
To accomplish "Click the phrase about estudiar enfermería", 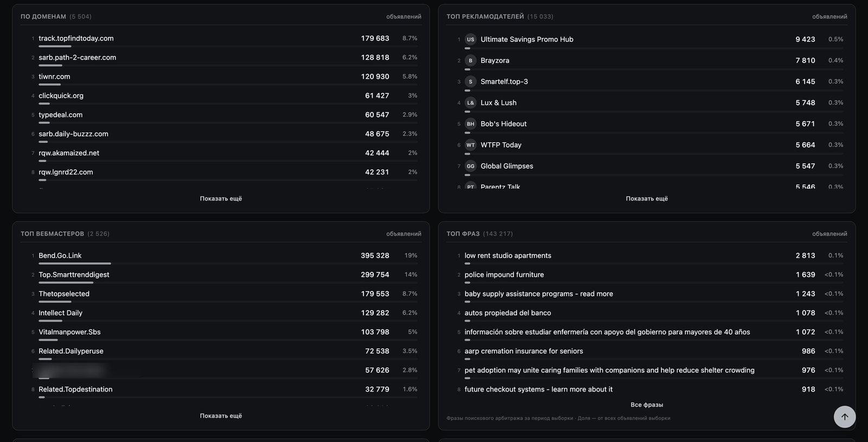I will coord(607,332).
